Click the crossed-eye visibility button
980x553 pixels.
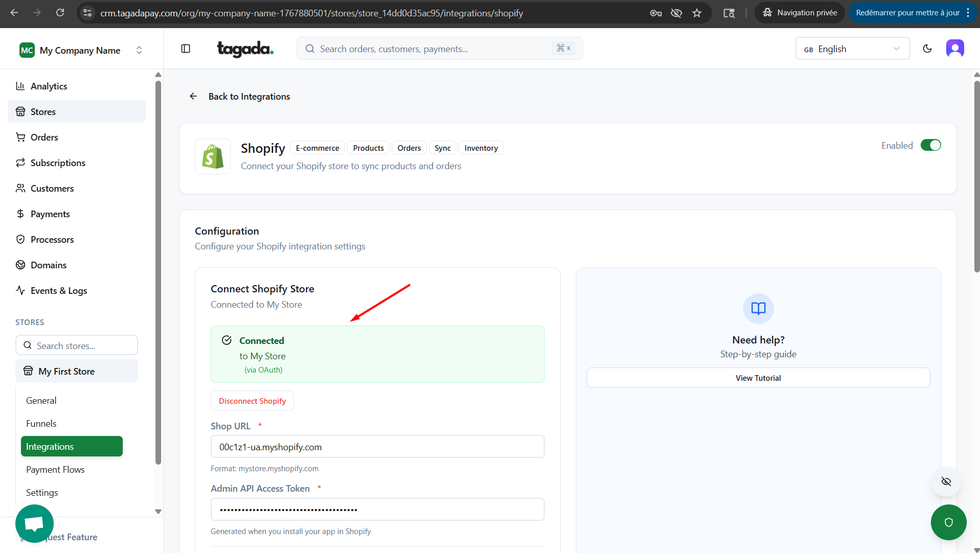pos(946,481)
